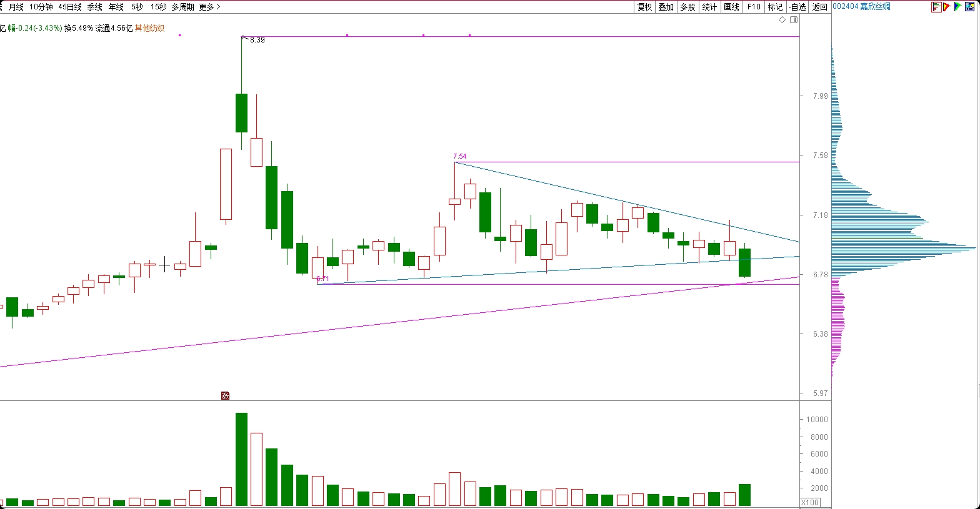Click the 6.38 price axis label

[x=820, y=334]
